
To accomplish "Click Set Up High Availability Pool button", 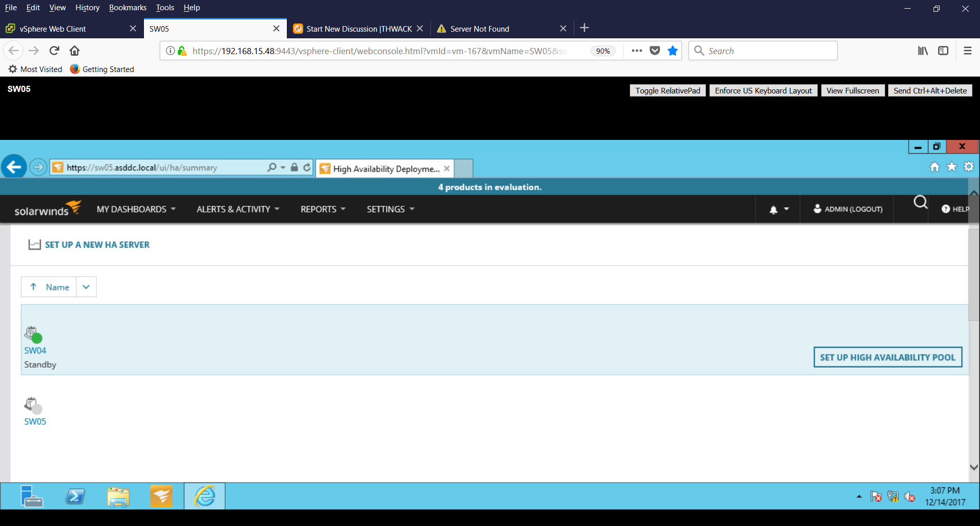I will coord(888,357).
